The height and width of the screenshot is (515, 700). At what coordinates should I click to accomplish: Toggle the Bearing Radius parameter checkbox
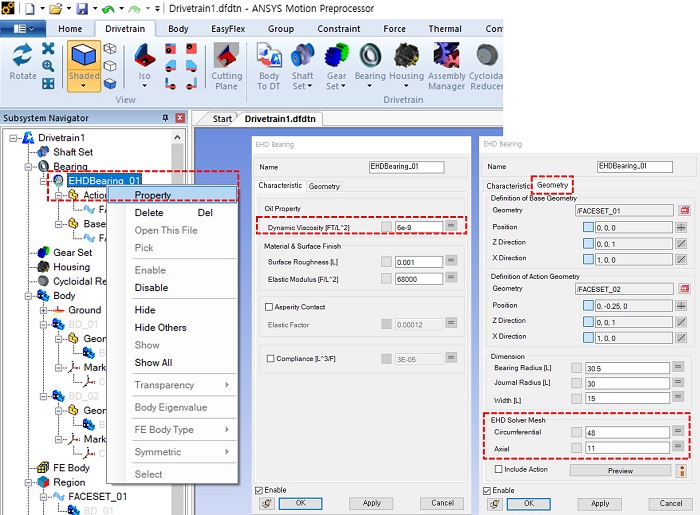[576, 368]
